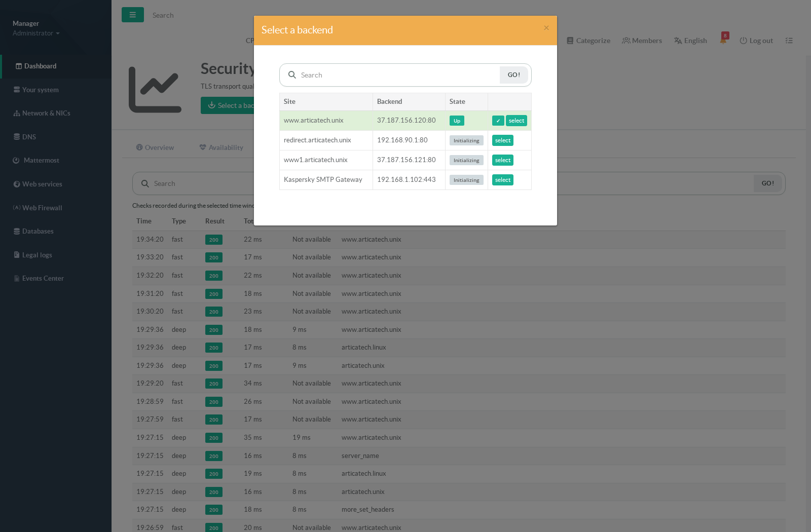Viewport: 811px width, 532px height.
Task: Open Dashboard from the sidebar
Action: (56, 66)
